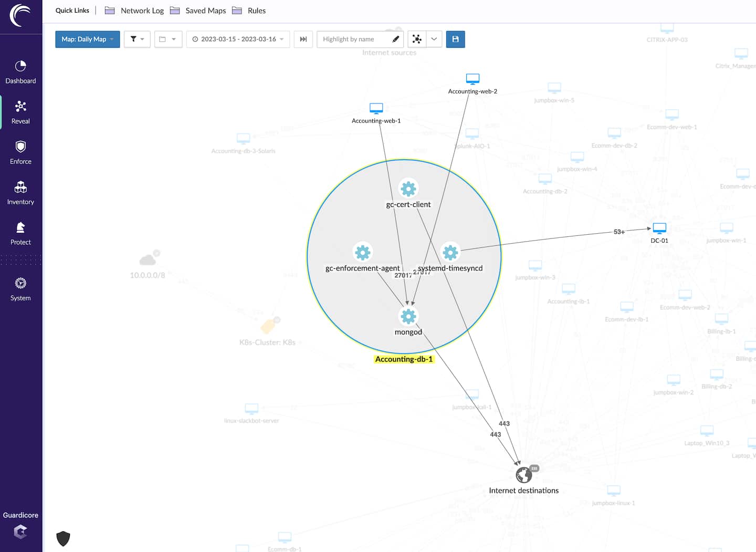Click the save map icon button

click(455, 39)
